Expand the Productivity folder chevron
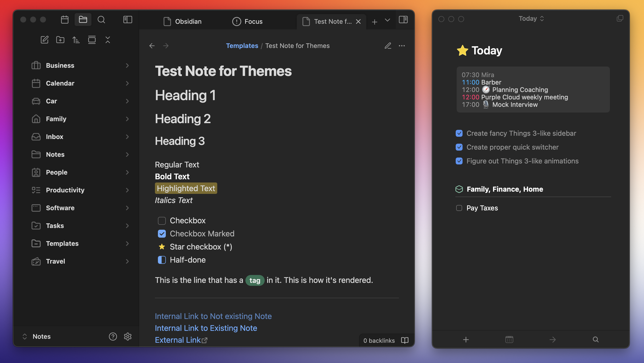 point(127,190)
